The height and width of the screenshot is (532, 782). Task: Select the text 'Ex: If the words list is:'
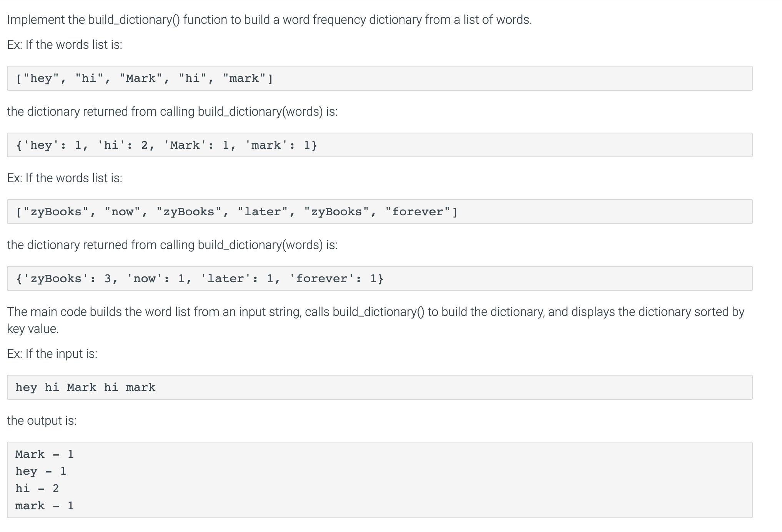pyautogui.click(x=64, y=44)
